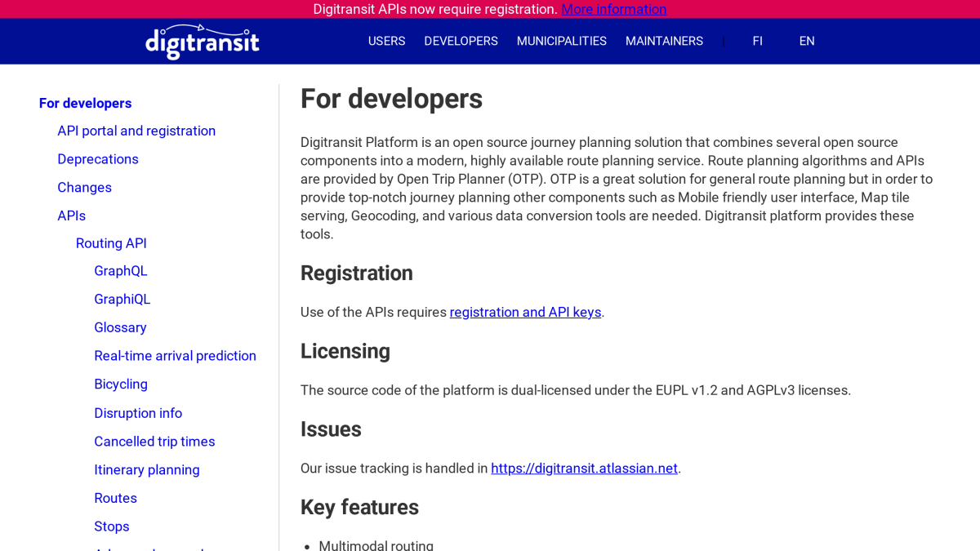This screenshot has height=551, width=980.
Task: Click the banner text about API registration
Action: click(x=435, y=9)
